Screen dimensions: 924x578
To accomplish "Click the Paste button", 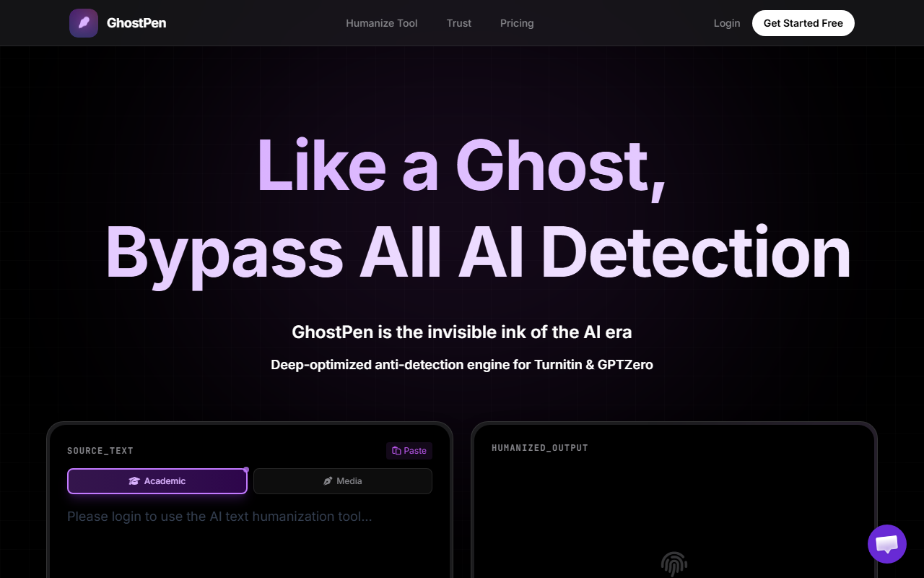I will click(409, 451).
